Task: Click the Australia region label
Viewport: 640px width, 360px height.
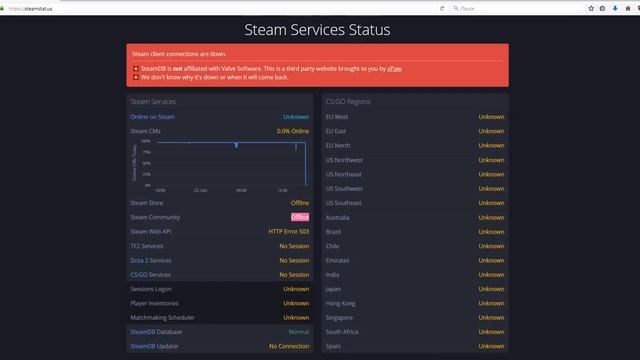Action: pos(337,218)
